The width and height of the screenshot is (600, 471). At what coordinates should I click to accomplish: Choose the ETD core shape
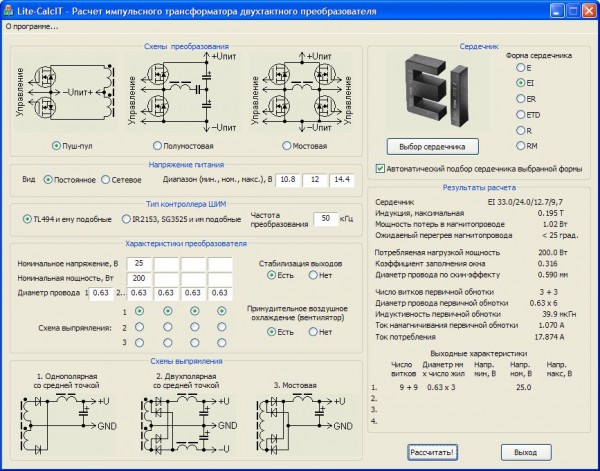click(x=520, y=116)
